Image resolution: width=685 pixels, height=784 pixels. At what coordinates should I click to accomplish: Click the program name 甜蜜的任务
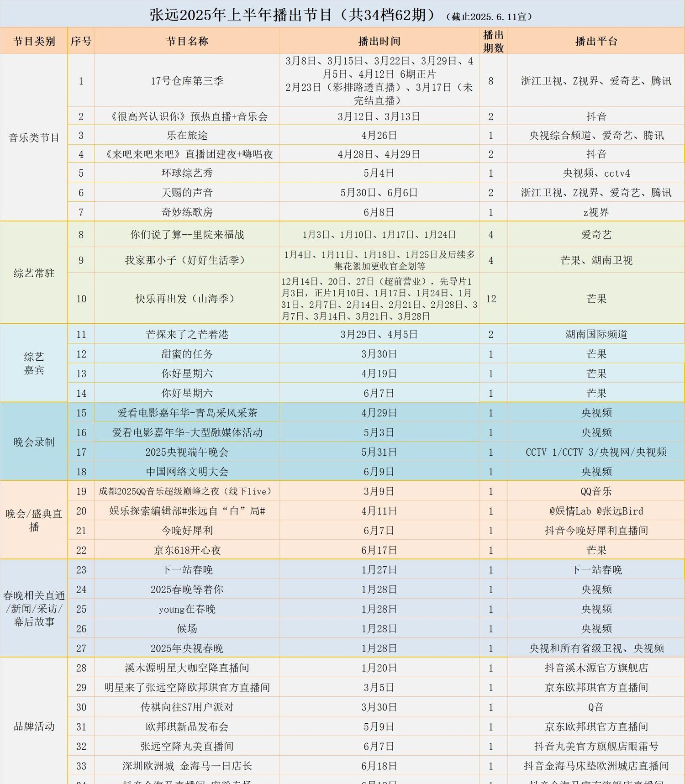187,354
